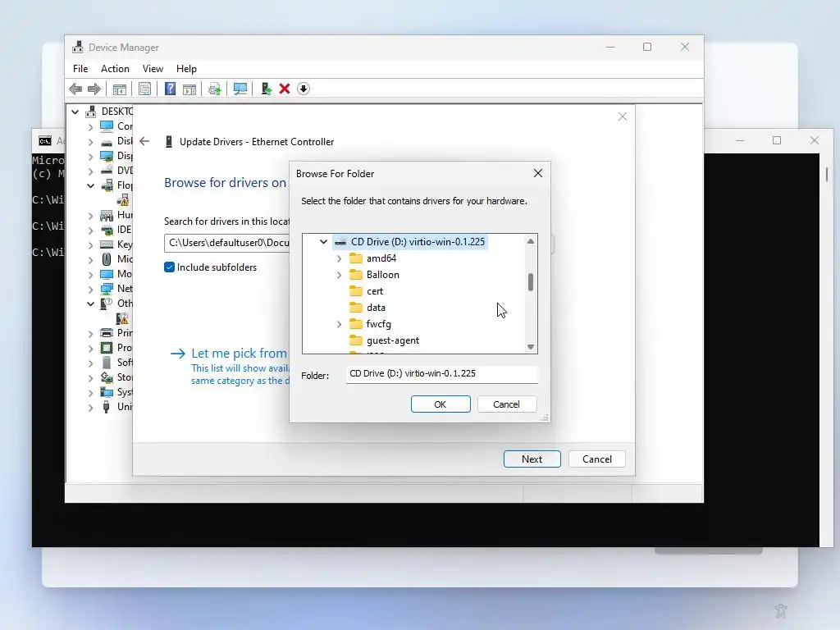Click the Forward arrow in Device Manager toolbar
The image size is (840, 630).
coord(94,89)
